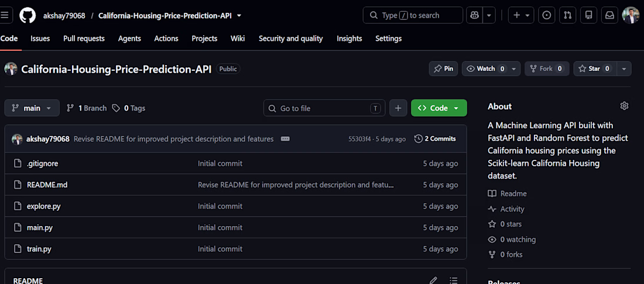Open the user profile avatar menu
This screenshot has height=284, width=644.
(631, 15)
